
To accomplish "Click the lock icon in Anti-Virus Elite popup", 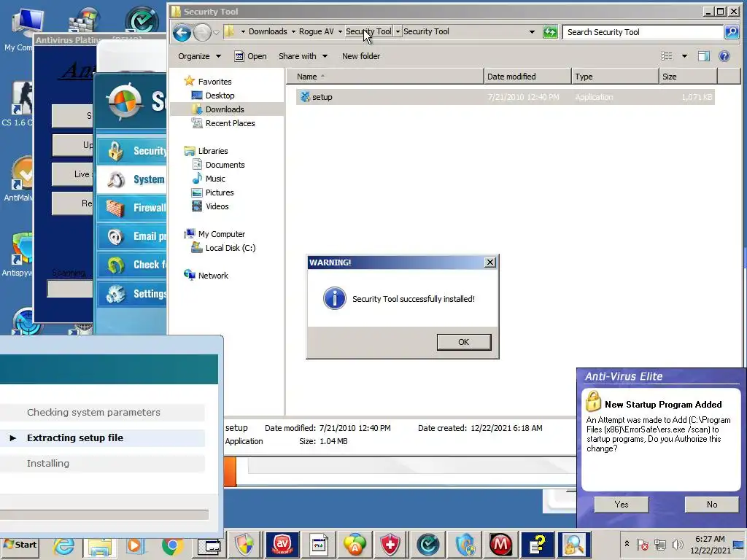I will [x=593, y=402].
